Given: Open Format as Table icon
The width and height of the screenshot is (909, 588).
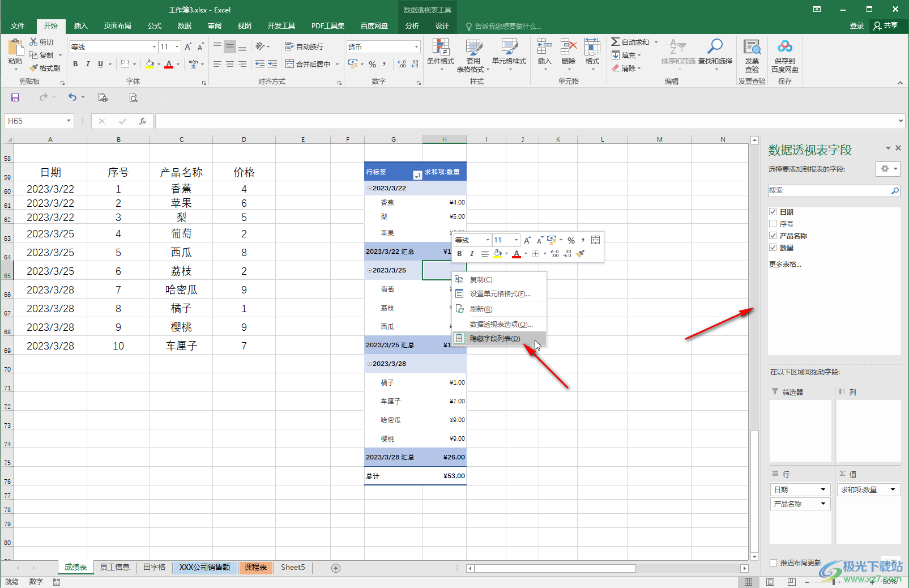Looking at the screenshot, I should pos(474,47).
